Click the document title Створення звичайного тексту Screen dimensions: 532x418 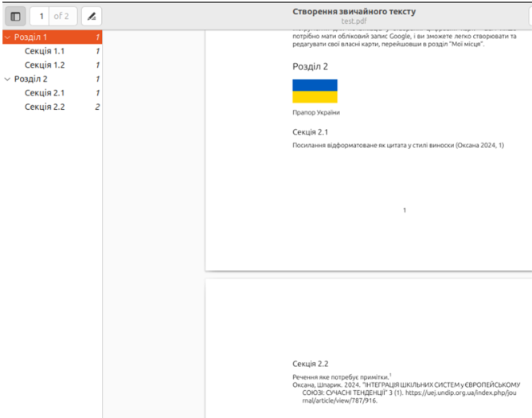click(x=354, y=12)
